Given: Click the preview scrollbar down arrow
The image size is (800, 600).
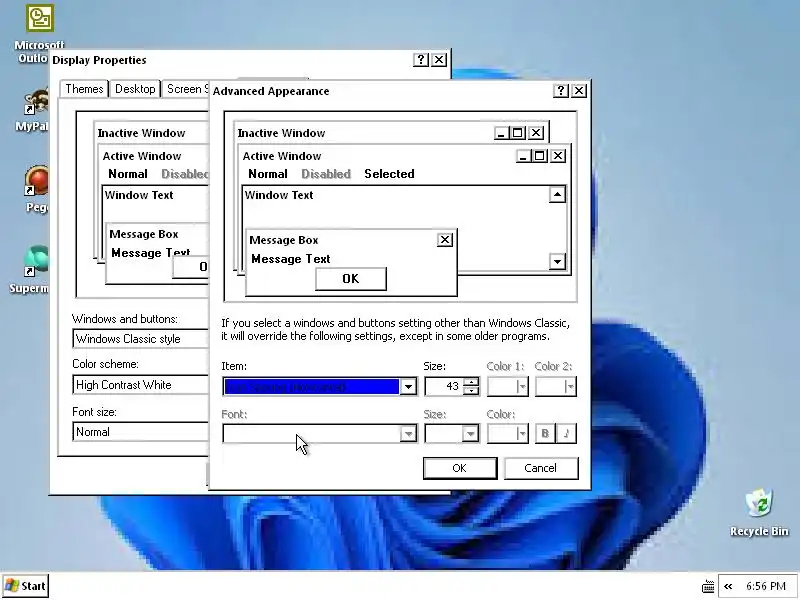Looking at the screenshot, I should (x=557, y=262).
